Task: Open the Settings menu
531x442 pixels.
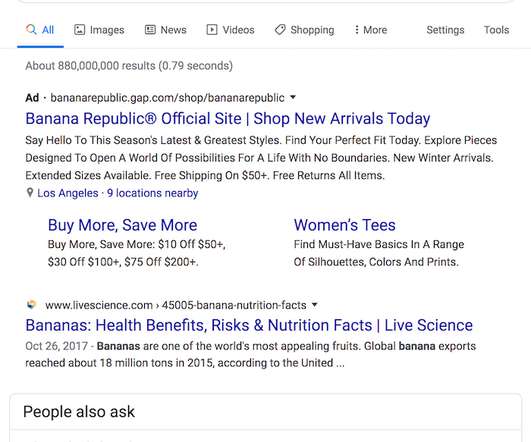Action: coord(445,30)
